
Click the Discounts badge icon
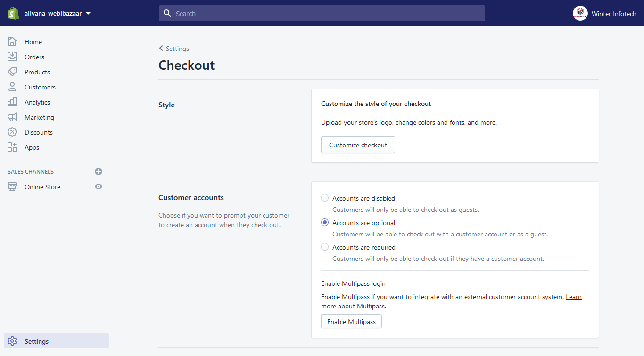[12, 132]
